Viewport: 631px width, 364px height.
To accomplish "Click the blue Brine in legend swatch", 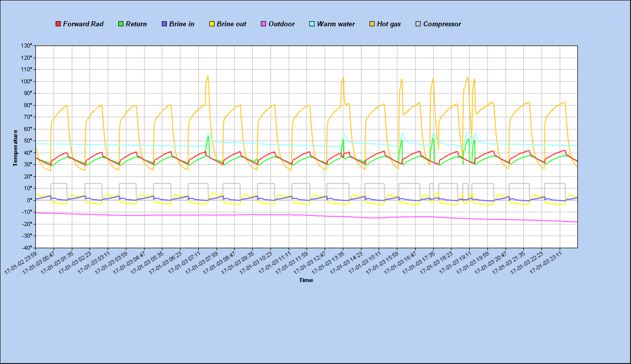I will 164,24.
